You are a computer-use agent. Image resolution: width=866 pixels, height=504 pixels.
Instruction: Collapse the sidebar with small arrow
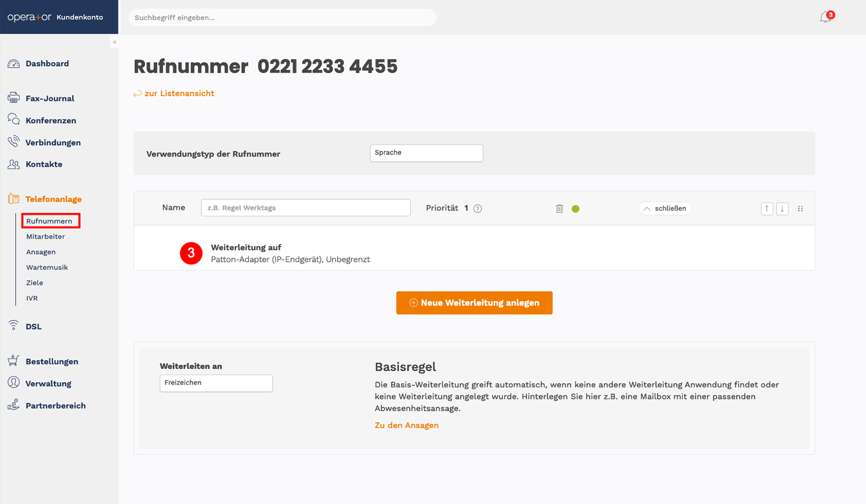[x=114, y=42]
